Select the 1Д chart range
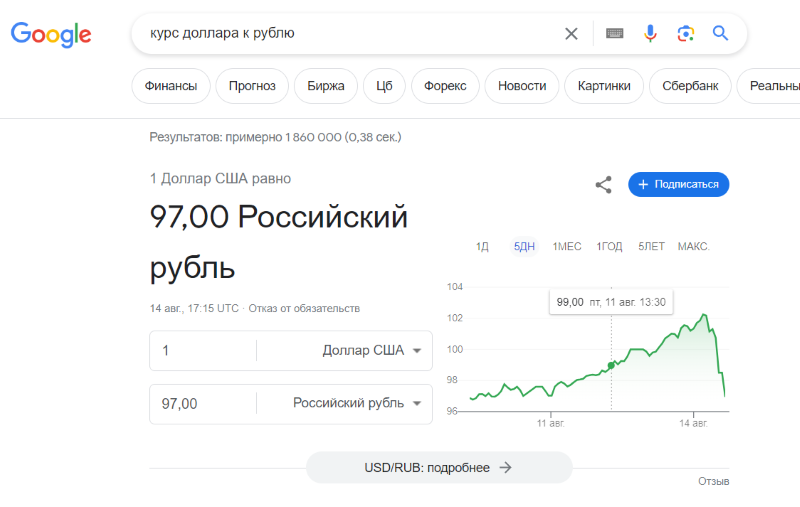The width and height of the screenshot is (800, 507). (x=482, y=247)
